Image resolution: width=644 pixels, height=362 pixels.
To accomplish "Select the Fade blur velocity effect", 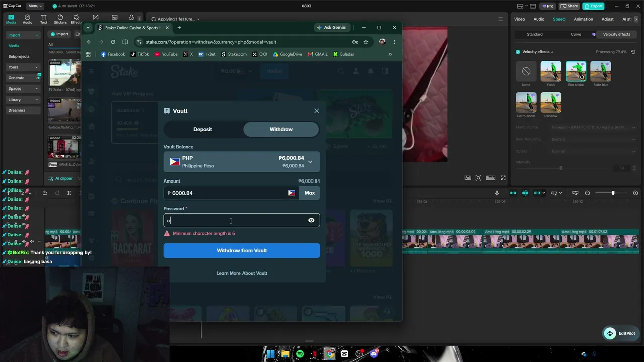I will click(601, 71).
